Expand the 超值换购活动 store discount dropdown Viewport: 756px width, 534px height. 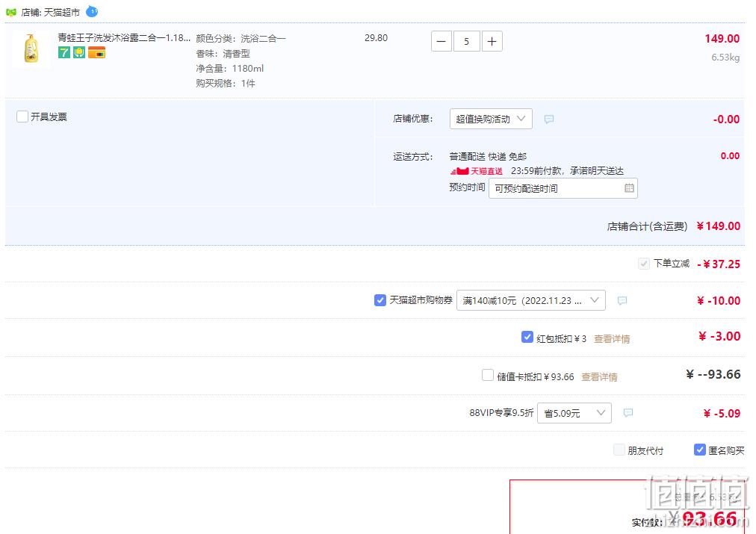491,119
